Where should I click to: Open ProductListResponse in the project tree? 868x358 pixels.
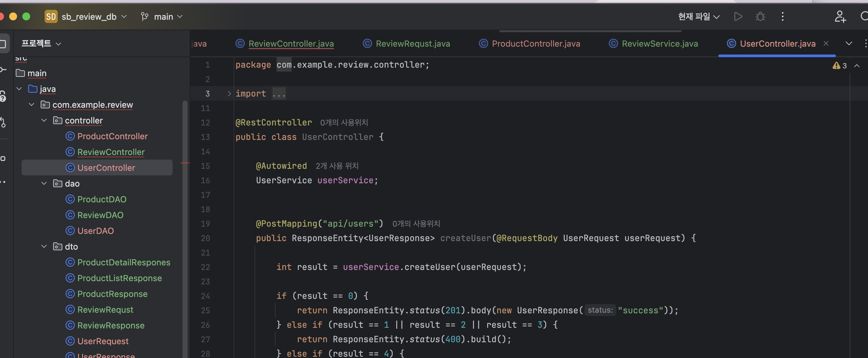click(x=119, y=278)
